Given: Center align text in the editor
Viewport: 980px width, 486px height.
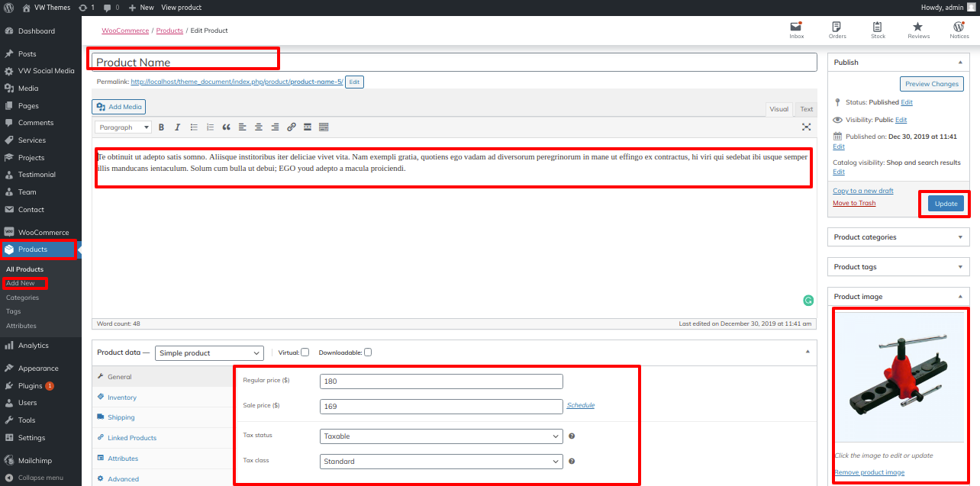Looking at the screenshot, I should (259, 127).
